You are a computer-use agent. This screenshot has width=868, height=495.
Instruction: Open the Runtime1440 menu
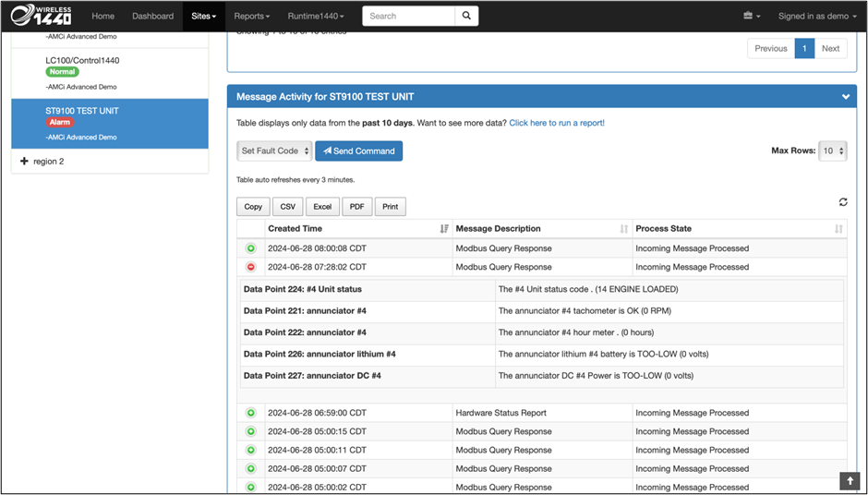315,16
